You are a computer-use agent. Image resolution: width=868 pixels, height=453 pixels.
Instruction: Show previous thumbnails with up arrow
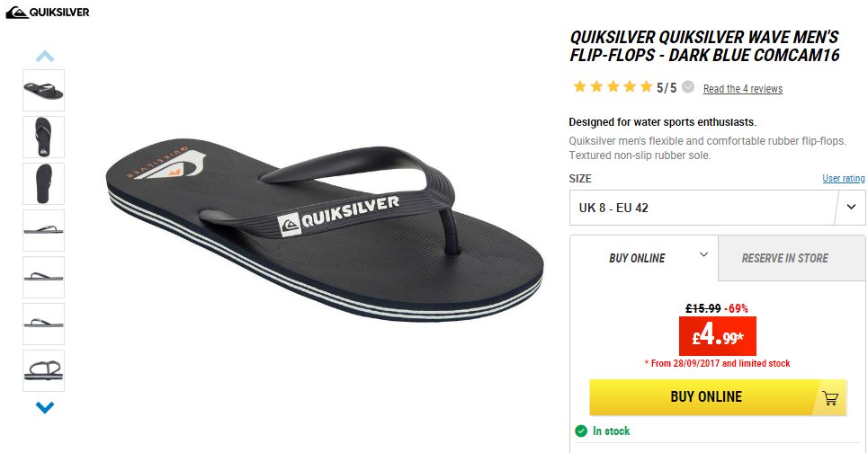click(x=45, y=56)
